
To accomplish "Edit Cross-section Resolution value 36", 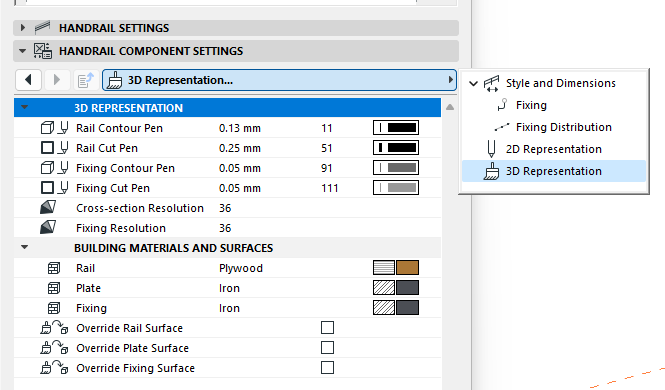I will point(225,208).
